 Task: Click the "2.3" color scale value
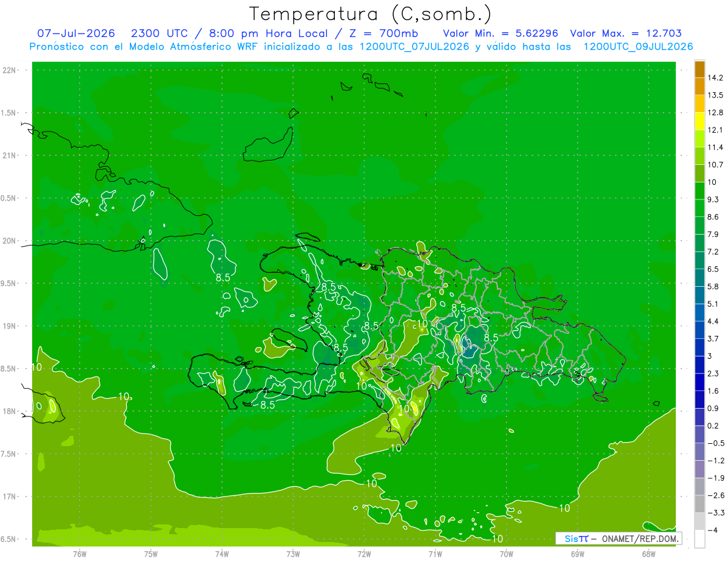(715, 373)
